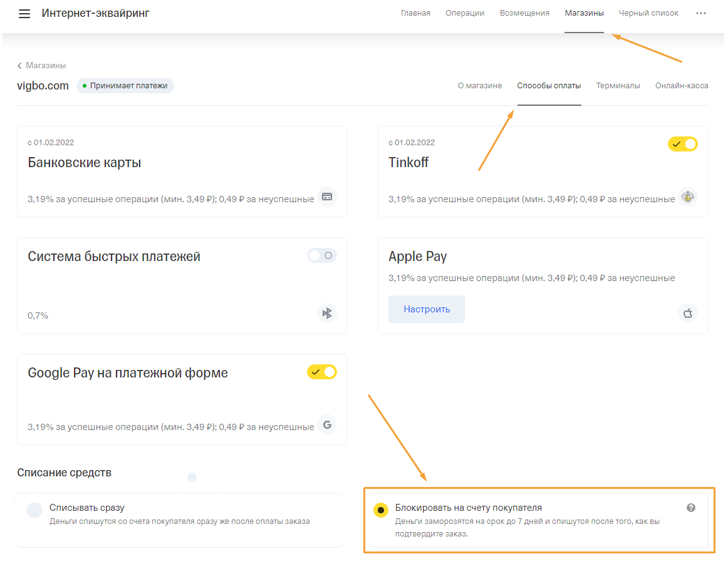The image size is (728, 564).
Task: Click the СБП logo icon
Action: (327, 313)
